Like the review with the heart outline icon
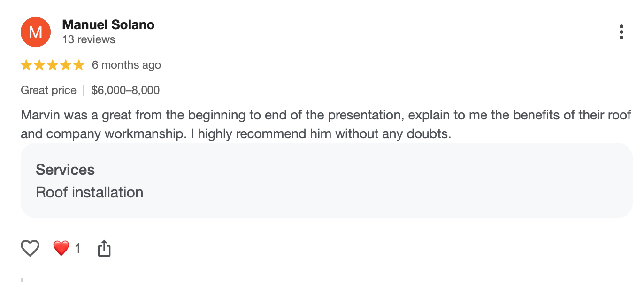Viewport: 644px width, 282px height. point(30,248)
